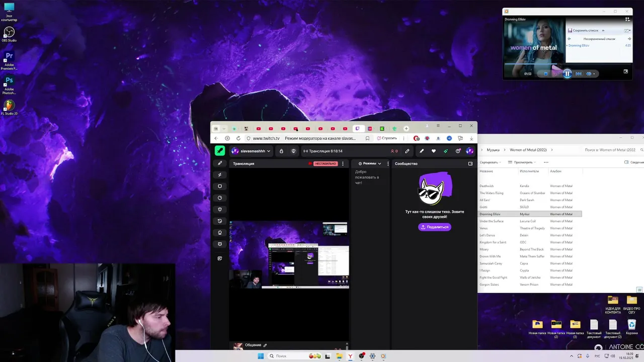The image size is (644, 362).
Task: Open browser downloads icon
Action: coord(471,138)
